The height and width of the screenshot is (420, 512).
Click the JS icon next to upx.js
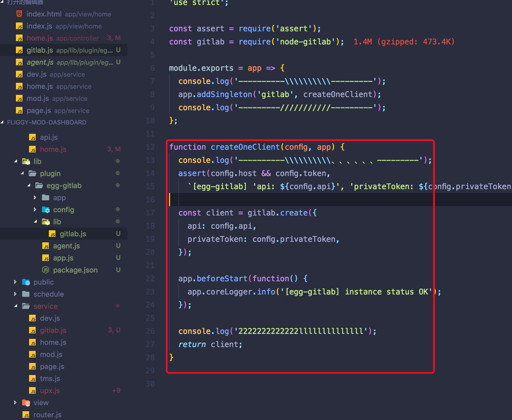point(32,391)
